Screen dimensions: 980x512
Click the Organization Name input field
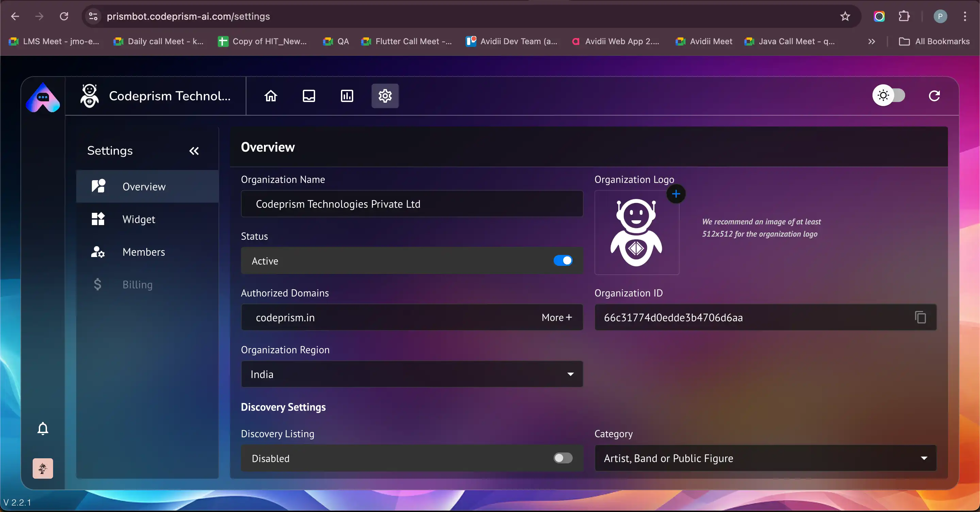412,204
